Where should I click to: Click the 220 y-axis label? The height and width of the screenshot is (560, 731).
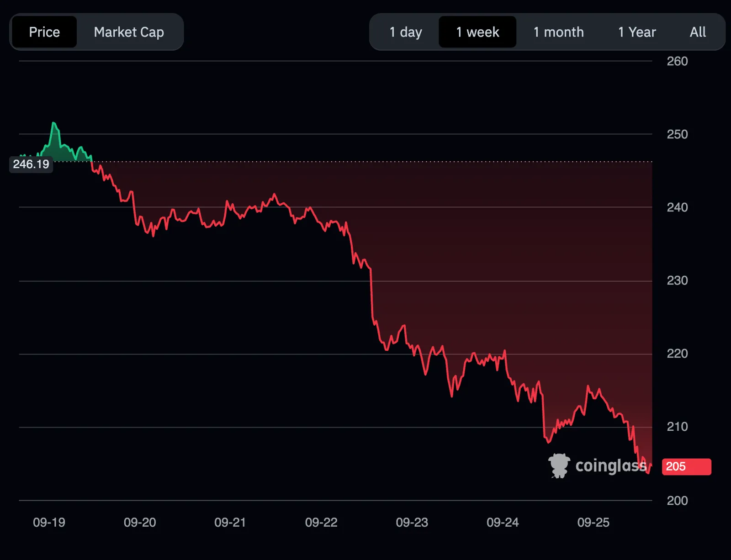[x=677, y=354]
